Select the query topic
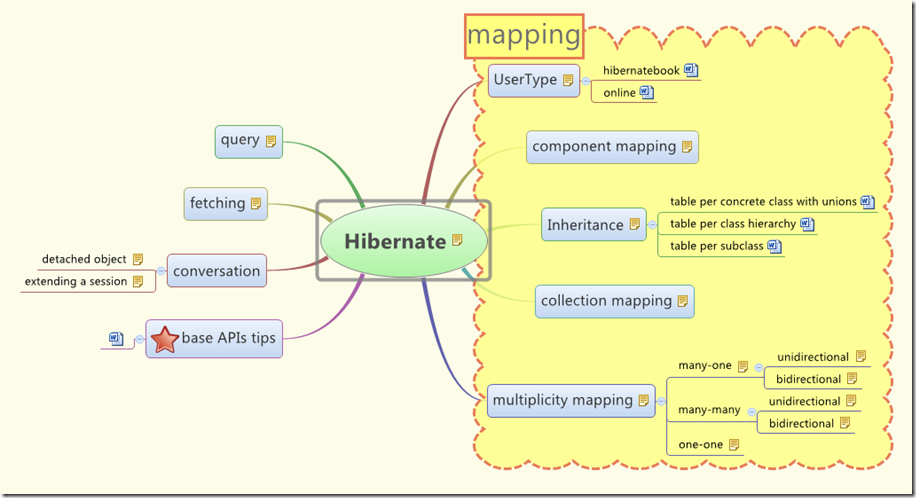Viewport: 916px width, 498px height. click(x=248, y=141)
